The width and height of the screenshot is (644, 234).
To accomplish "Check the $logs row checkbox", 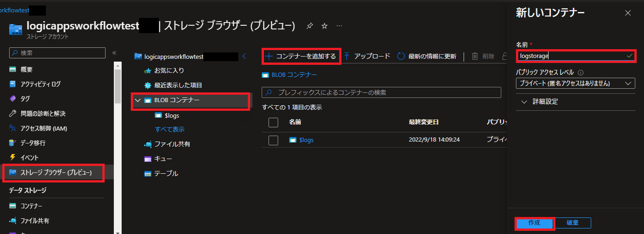I will click(273, 140).
